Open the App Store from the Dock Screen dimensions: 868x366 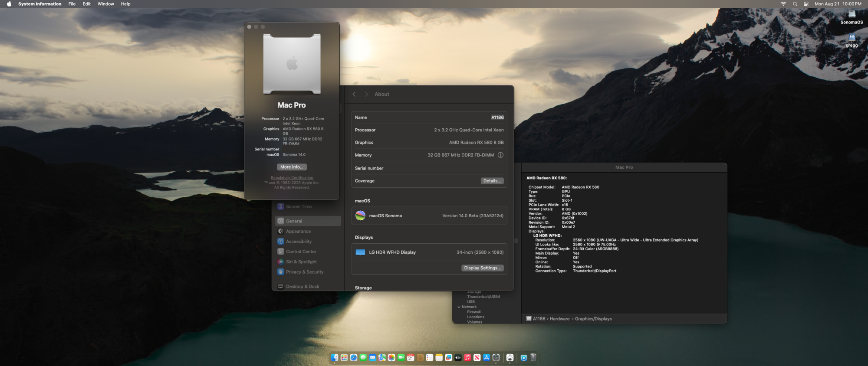[487, 358]
